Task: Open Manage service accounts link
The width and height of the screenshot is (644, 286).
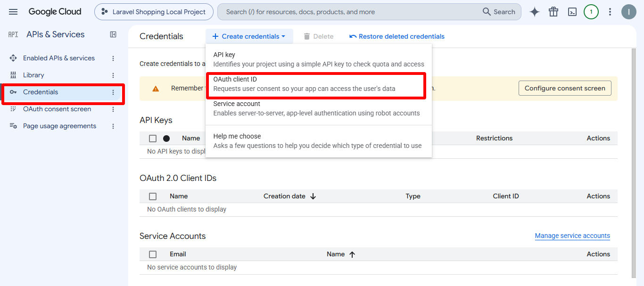Action: click(572, 236)
